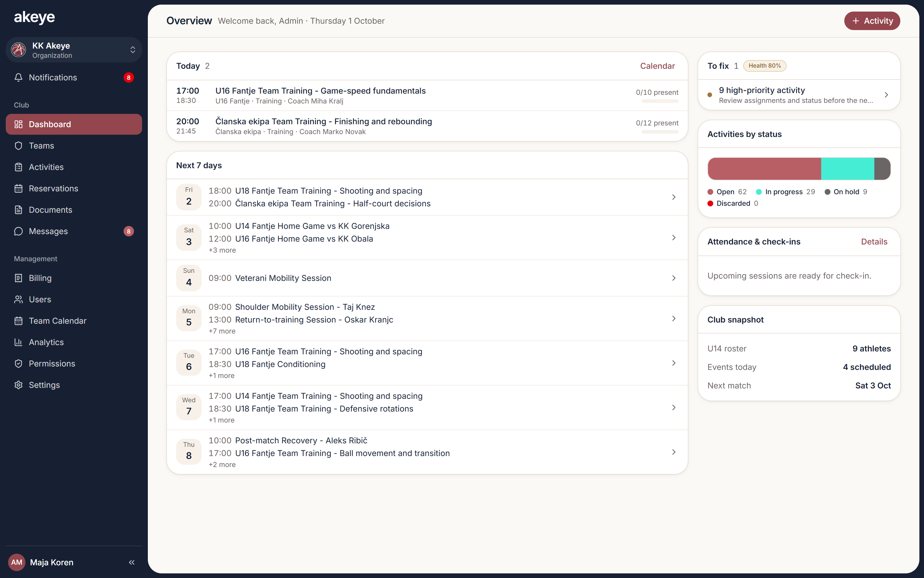The image size is (924, 578).
Task: Open Teams in the sidebar
Action: [74, 146]
